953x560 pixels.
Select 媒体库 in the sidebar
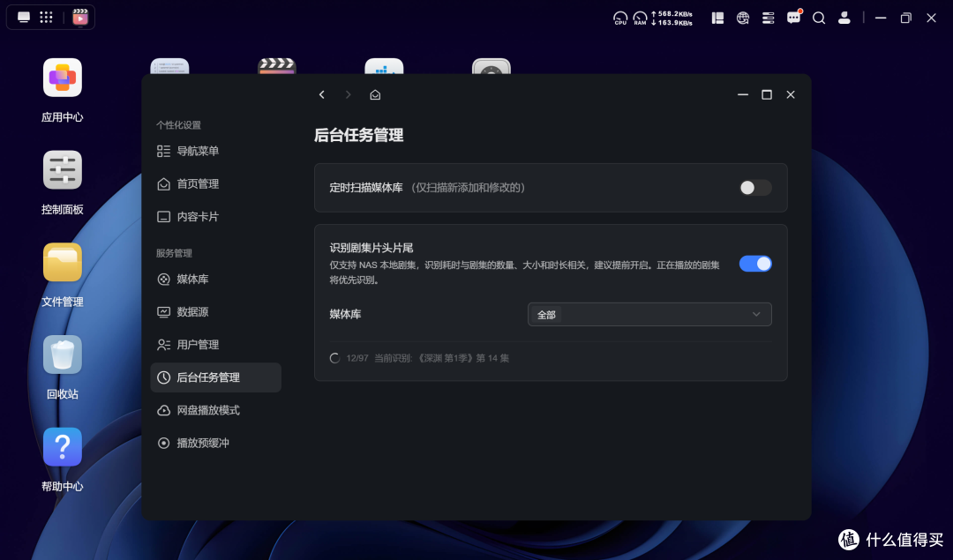(x=215, y=280)
